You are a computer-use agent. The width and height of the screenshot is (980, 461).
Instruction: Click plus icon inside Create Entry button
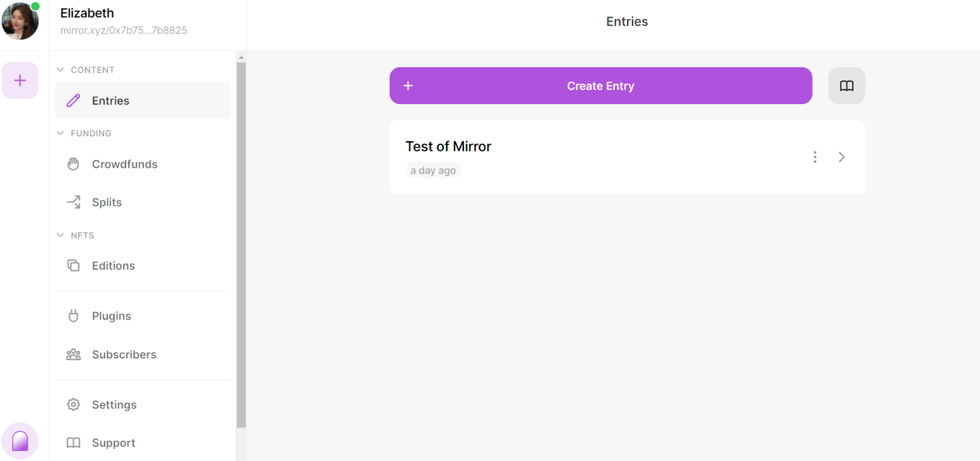coord(408,86)
